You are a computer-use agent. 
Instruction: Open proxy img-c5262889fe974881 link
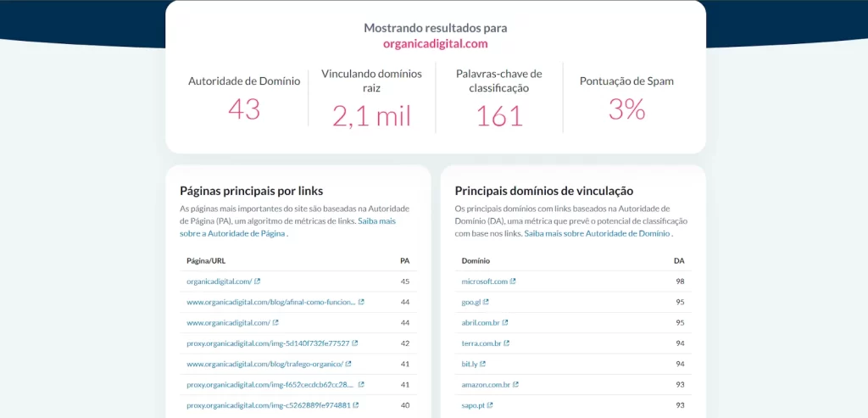tap(269, 405)
